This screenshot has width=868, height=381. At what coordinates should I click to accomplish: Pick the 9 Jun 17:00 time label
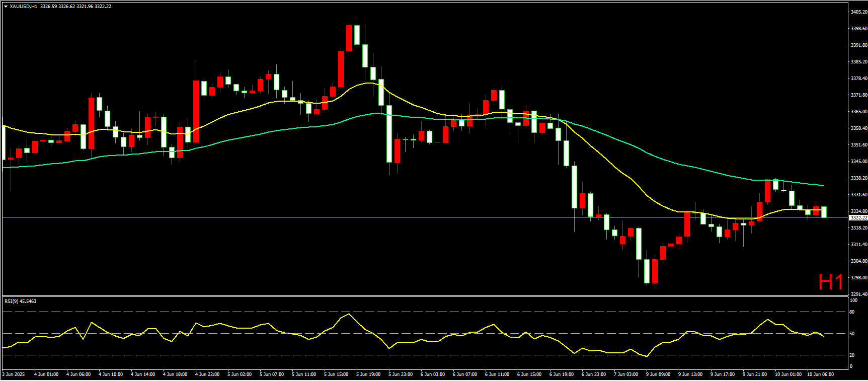tap(723, 374)
